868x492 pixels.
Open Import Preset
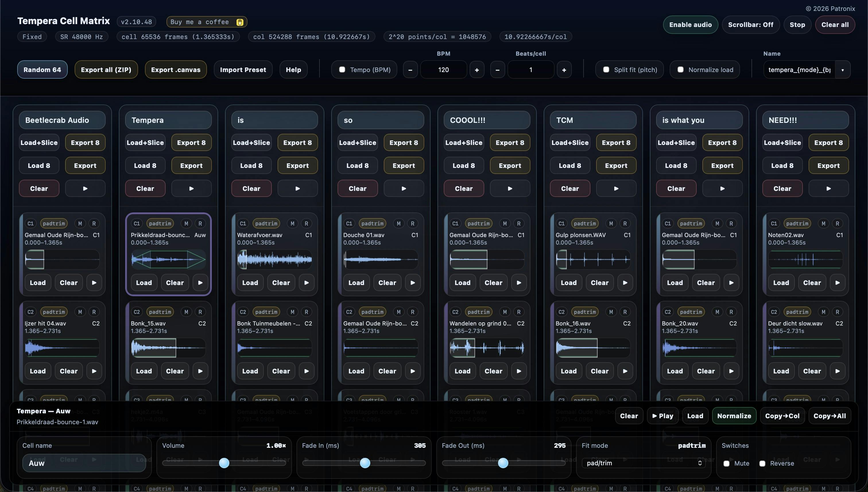pos(243,70)
